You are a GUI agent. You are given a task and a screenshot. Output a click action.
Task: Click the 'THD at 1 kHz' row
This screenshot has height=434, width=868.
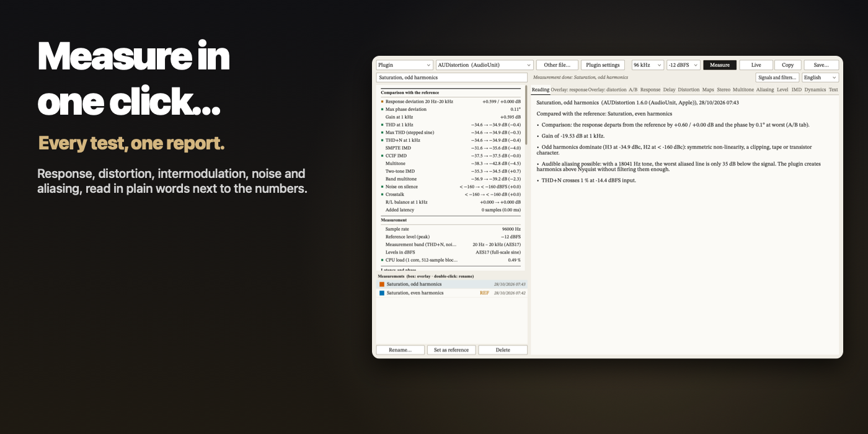(451, 125)
